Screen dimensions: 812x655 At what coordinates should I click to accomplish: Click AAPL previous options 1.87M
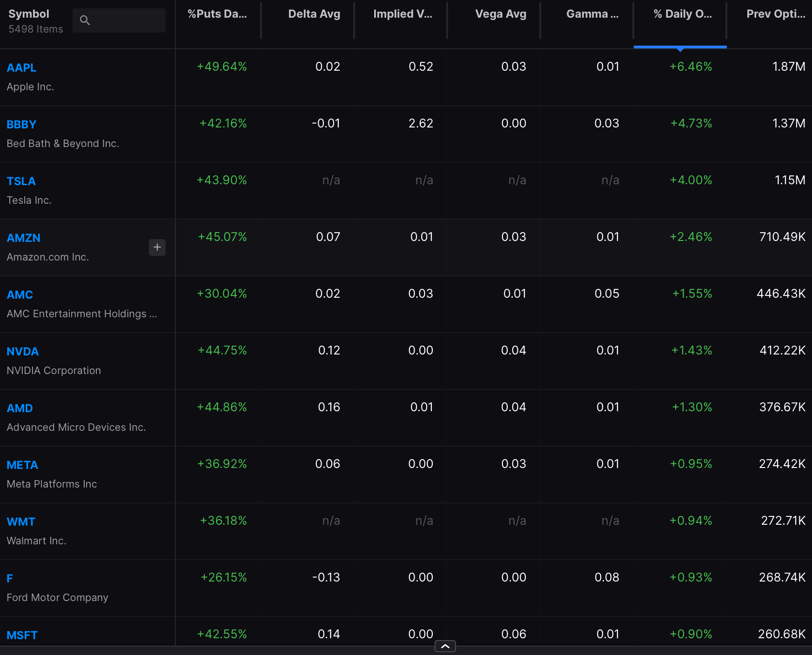click(x=789, y=67)
